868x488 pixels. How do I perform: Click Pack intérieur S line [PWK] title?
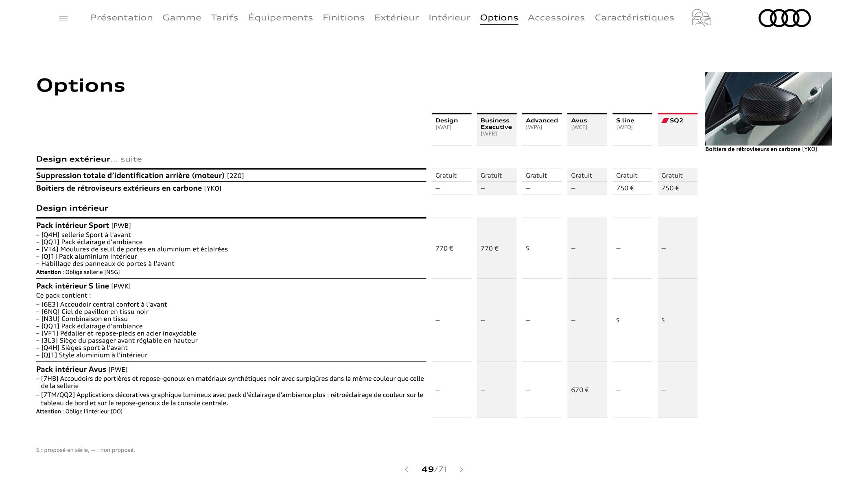83,286
